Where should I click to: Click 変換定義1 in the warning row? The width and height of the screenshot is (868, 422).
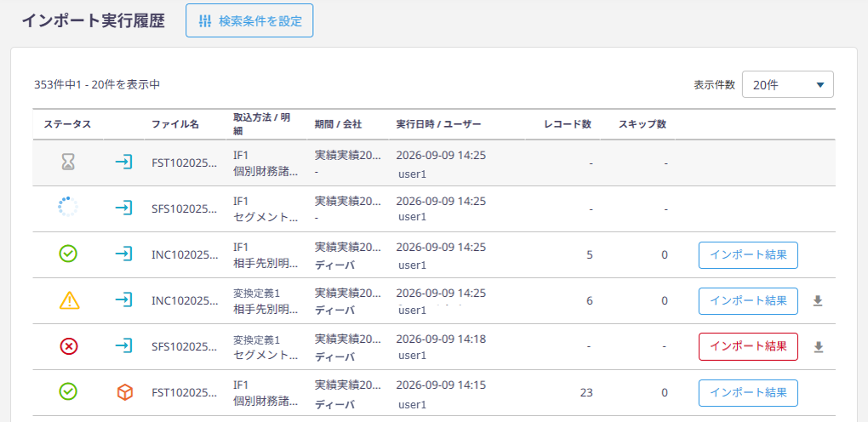[x=256, y=293]
